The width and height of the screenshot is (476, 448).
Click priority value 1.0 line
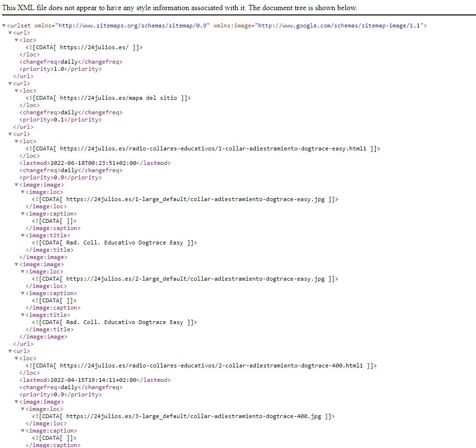[60, 69]
